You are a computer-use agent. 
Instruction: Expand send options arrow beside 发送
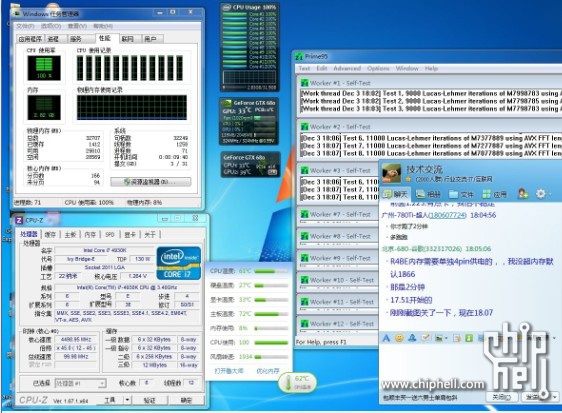pyautogui.click(x=554, y=397)
